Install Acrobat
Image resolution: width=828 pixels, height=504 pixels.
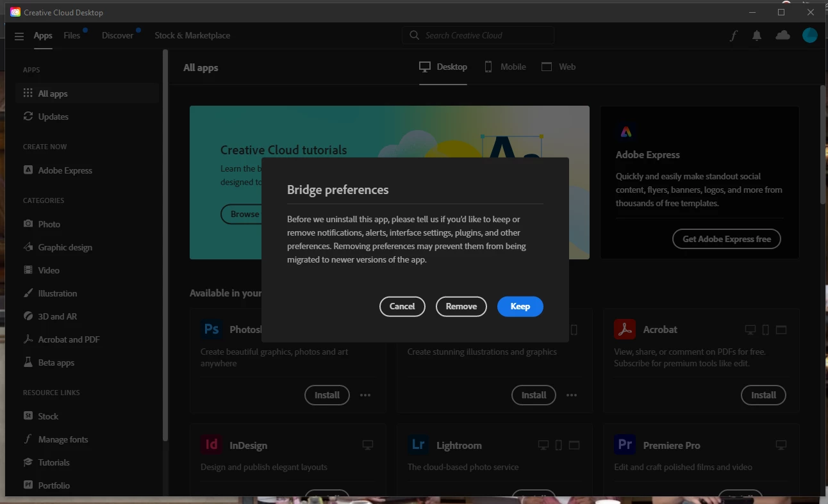click(x=763, y=395)
